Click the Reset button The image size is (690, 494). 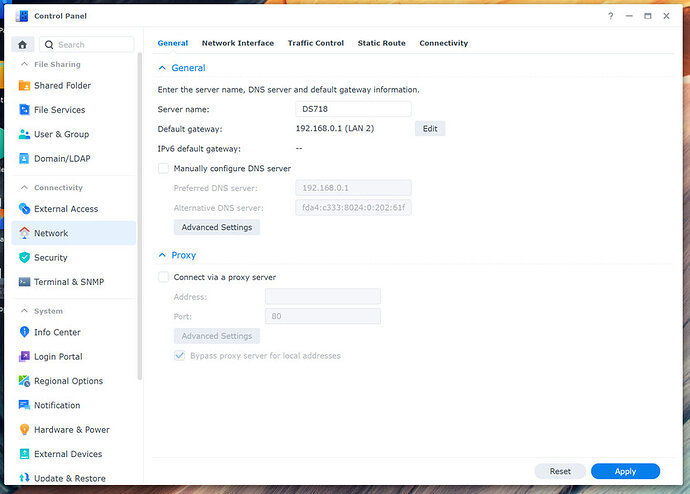(x=560, y=471)
